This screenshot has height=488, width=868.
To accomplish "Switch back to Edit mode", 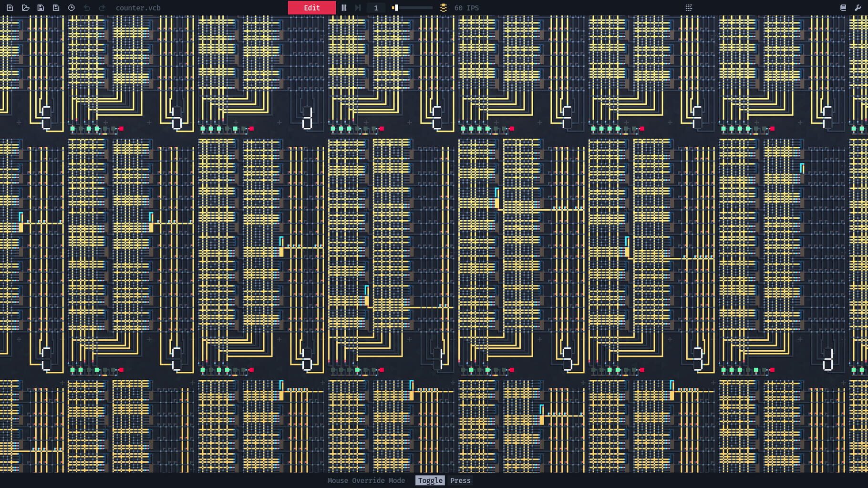I will click(x=311, y=8).
